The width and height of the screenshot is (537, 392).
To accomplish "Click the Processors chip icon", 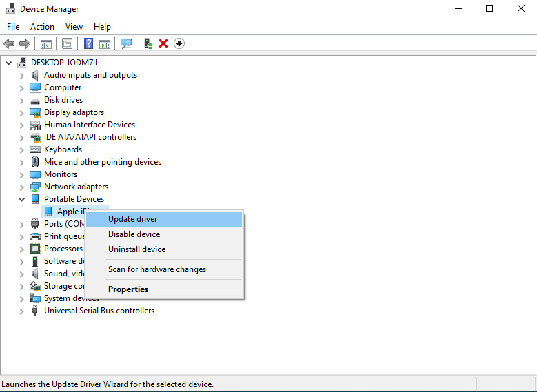I will [35, 249].
